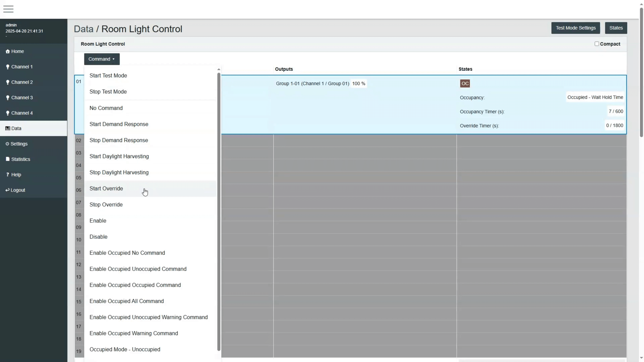Click the Channel 3 lightbulb icon

[8, 98]
